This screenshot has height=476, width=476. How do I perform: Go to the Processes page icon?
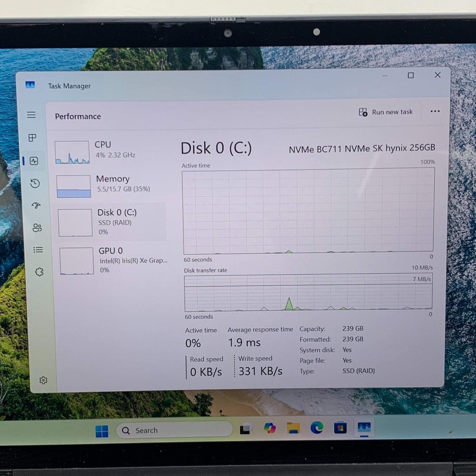[x=32, y=138]
